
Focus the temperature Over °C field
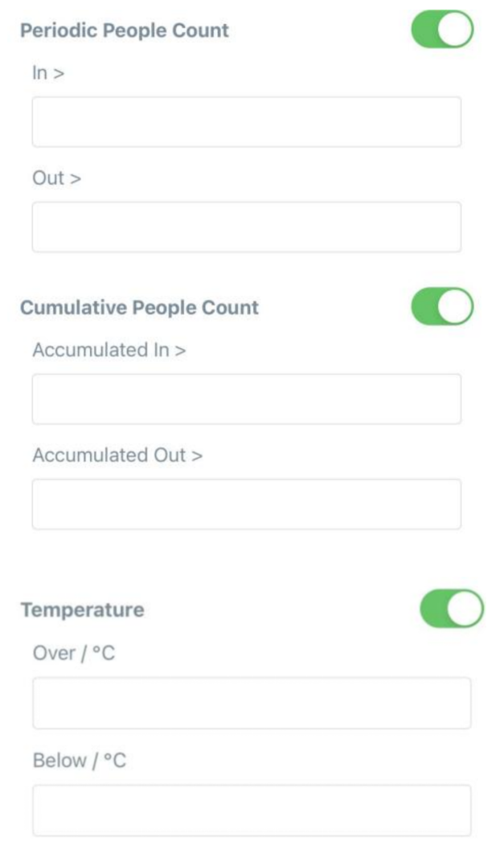[x=252, y=703]
